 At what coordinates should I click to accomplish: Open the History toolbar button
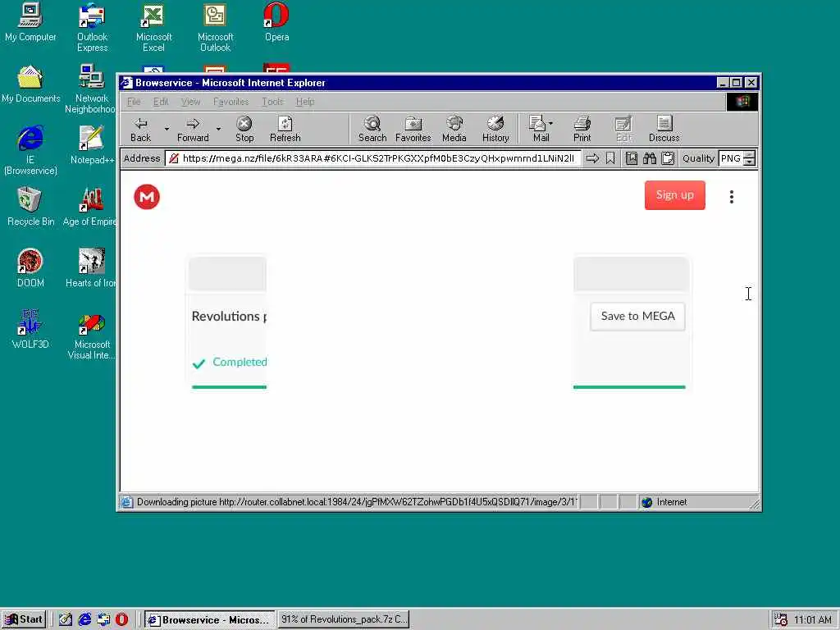point(495,130)
